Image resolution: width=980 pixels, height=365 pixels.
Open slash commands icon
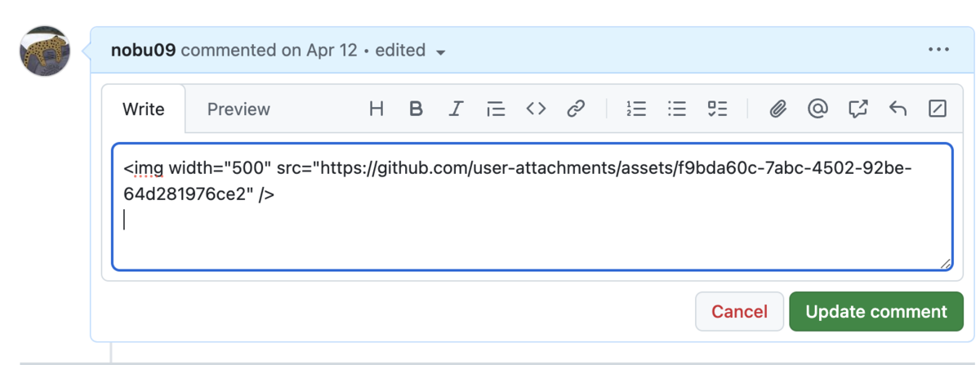click(938, 109)
